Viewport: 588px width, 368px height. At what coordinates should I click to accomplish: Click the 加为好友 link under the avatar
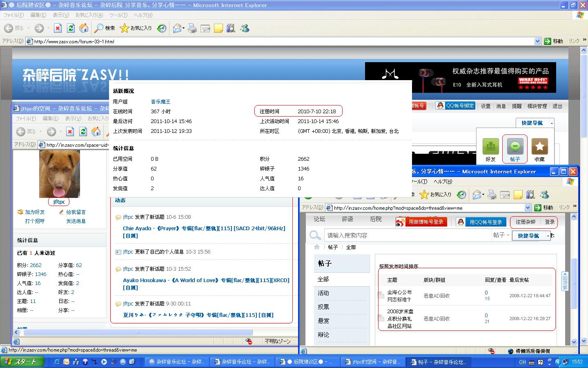point(35,212)
